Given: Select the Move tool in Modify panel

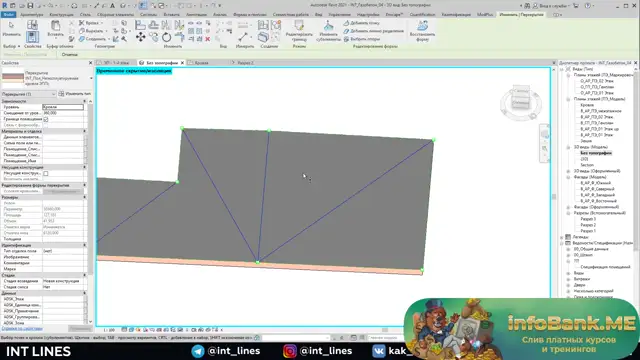Looking at the screenshot, I should (140, 37).
